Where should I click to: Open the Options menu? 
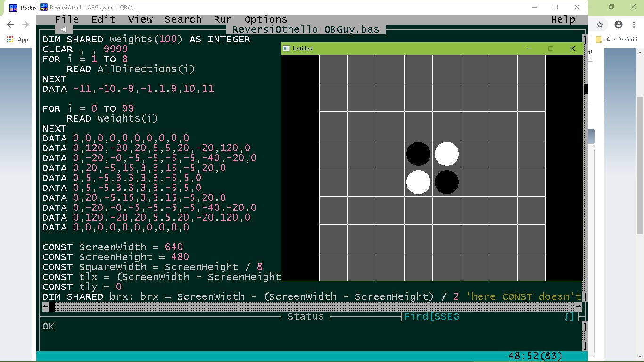(265, 19)
